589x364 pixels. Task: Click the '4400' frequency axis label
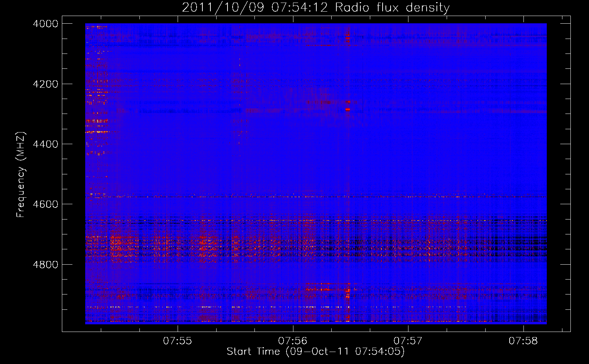tap(46, 144)
